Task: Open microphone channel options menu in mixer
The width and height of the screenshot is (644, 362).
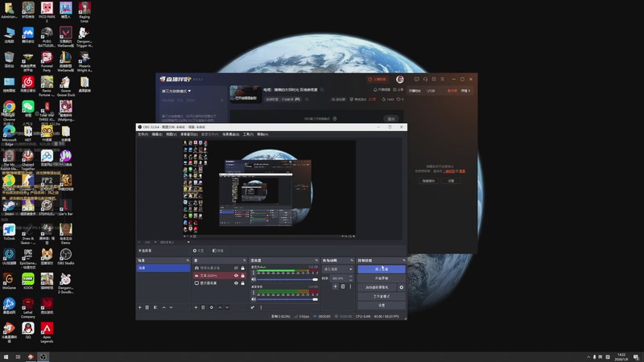Action: click(254, 273)
